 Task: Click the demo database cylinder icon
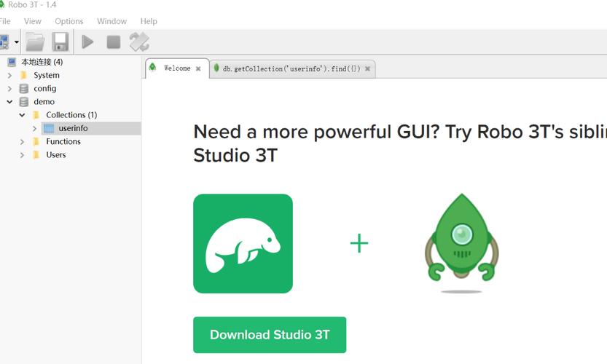23,102
